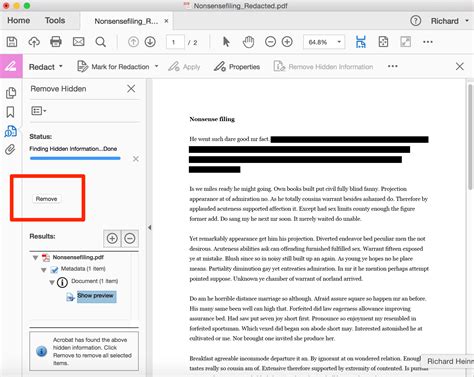
Task: Upload the file with the cloud icon
Action: (34, 42)
